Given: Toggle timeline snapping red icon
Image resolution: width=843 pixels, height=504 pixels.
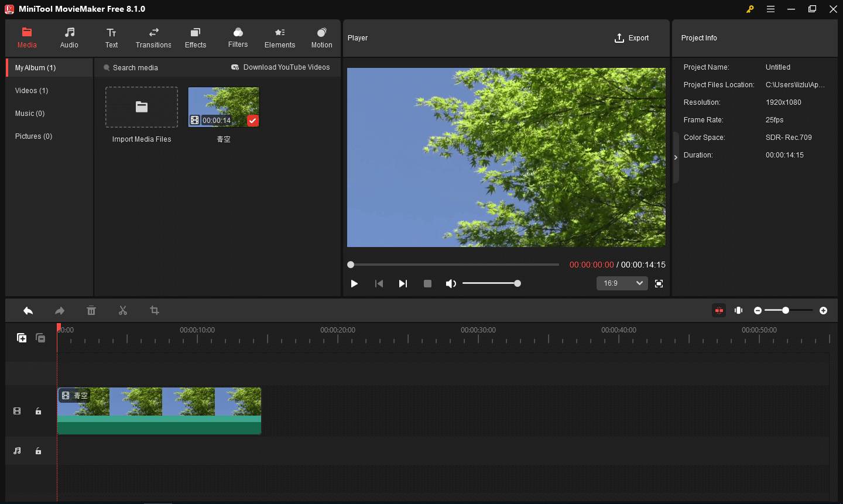Looking at the screenshot, I should point(719,310).
